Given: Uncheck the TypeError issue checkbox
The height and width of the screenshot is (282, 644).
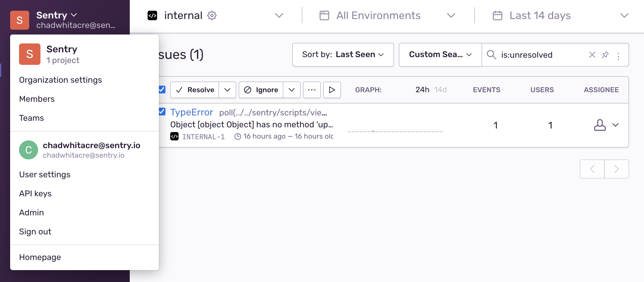Looking at the screenshot, I should (x=162, y=112).
